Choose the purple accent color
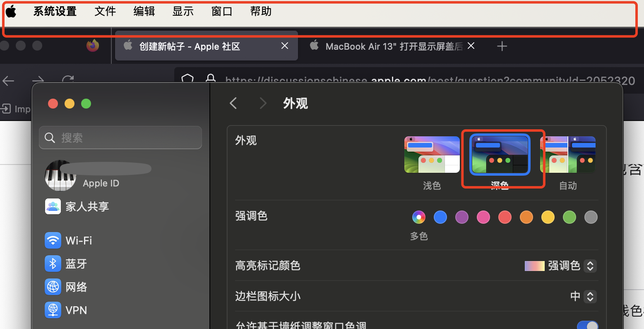This screenshot has height=329, width=644. pyautogui.click(x=461, y=217)
